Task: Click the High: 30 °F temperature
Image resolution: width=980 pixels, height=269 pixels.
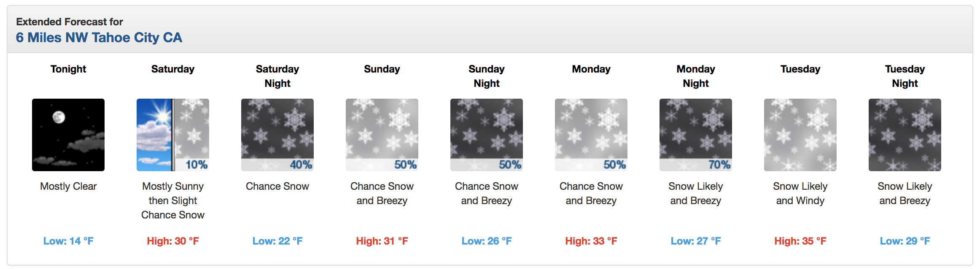Action: pos(173,241)
